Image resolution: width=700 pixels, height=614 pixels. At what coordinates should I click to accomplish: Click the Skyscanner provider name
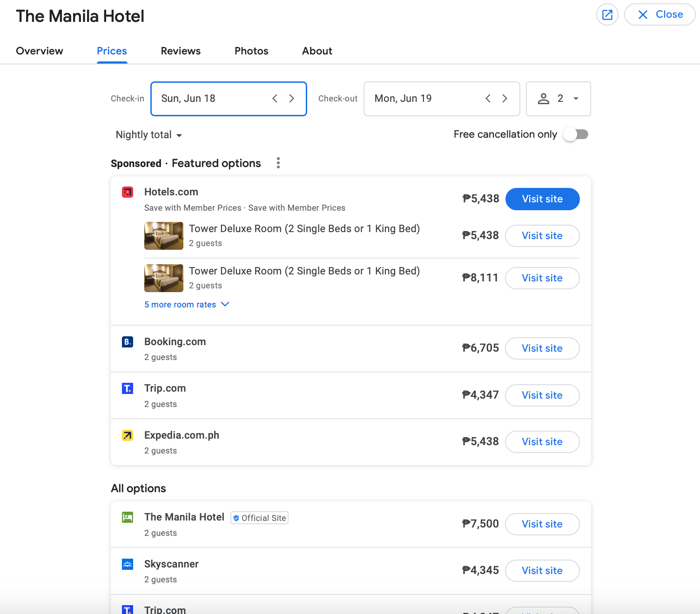tap(171, 564)
